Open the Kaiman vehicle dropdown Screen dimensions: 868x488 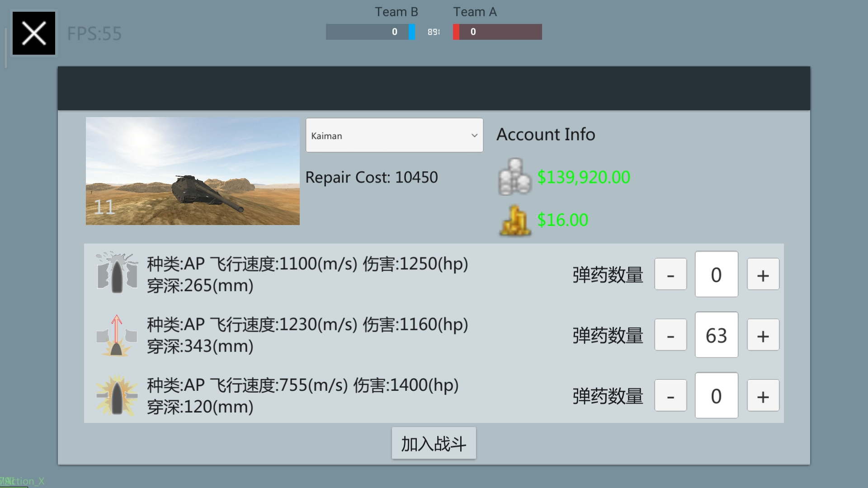394,135
